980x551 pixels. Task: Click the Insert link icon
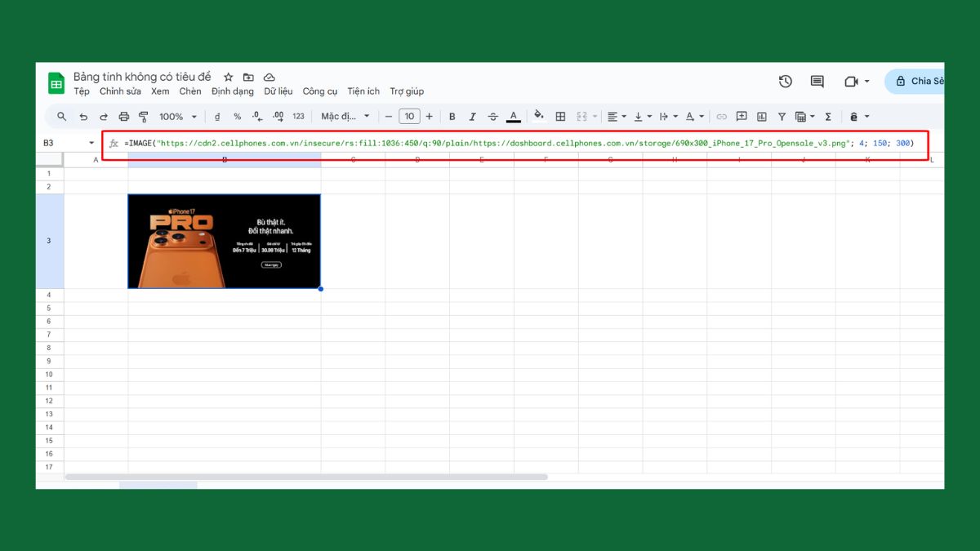tap(722, 116)
